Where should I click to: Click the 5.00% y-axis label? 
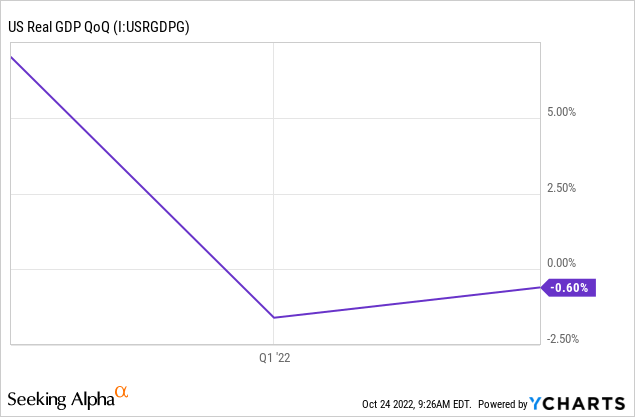[561, 112]
